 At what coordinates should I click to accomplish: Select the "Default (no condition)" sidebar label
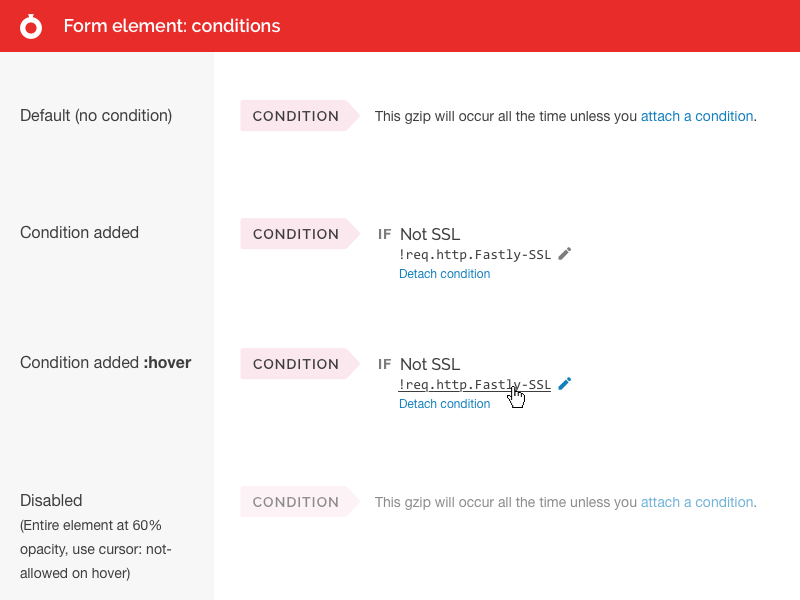[96, 116]
